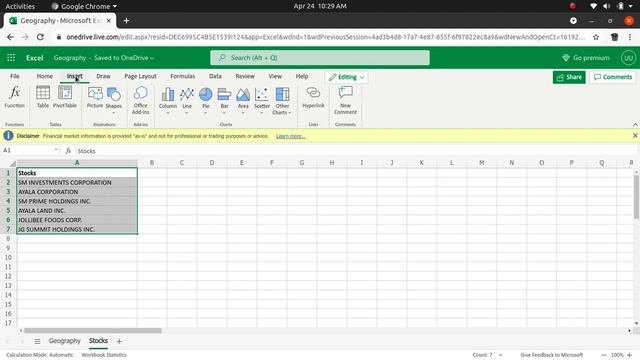The image size is (640, 360).
Task: Follow the Learn more link
Action: [x=290, y=136]
